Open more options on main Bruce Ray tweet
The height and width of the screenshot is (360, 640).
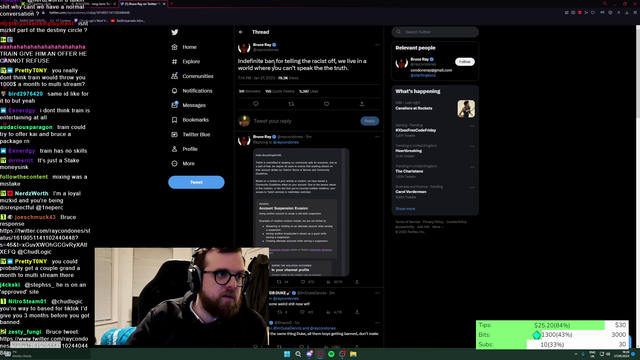[377, 44]
